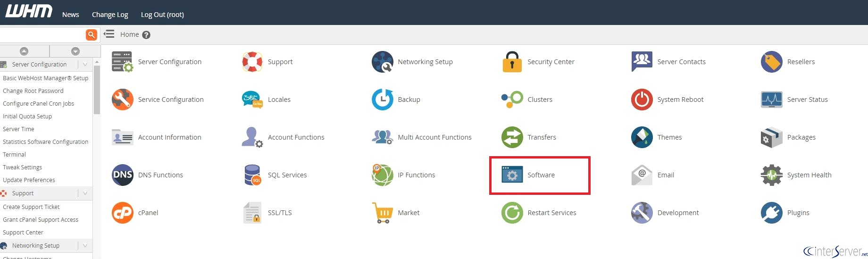Screen dimensions: 868x259
Task: Open the Networking Setup icon
Action: (382, 62)
